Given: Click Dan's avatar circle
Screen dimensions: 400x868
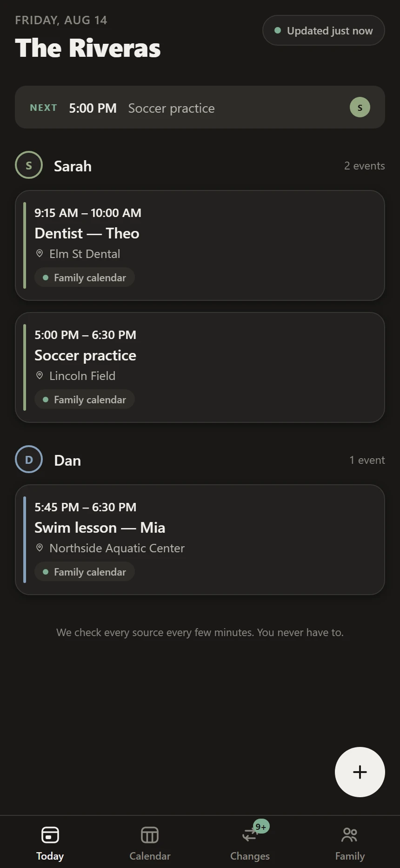Looking at the screenshot, I should pyautogui.click(x=29, y=460).
